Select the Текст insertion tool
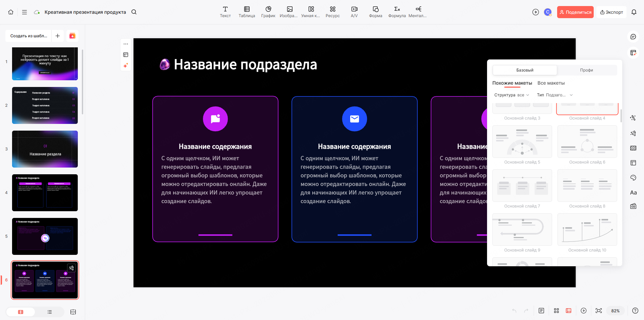The width and height of the screenshot is (644, 320). click(225, 12)
